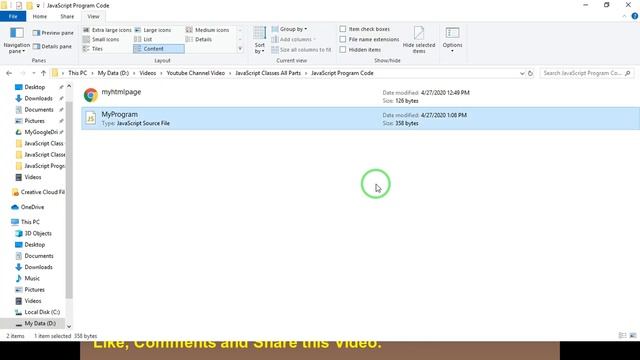Go forward with the Forward arrow

(x=22, y=73)
